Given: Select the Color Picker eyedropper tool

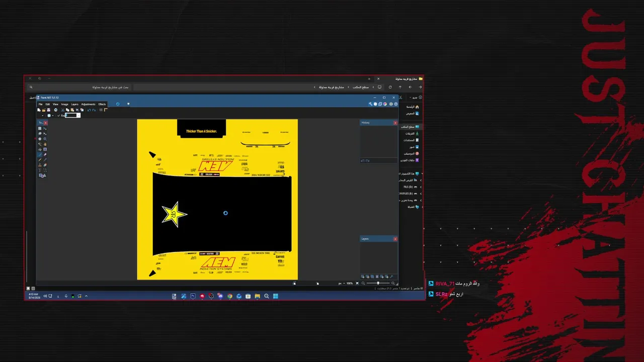Looking at the screenshot, I should point(45,160).
